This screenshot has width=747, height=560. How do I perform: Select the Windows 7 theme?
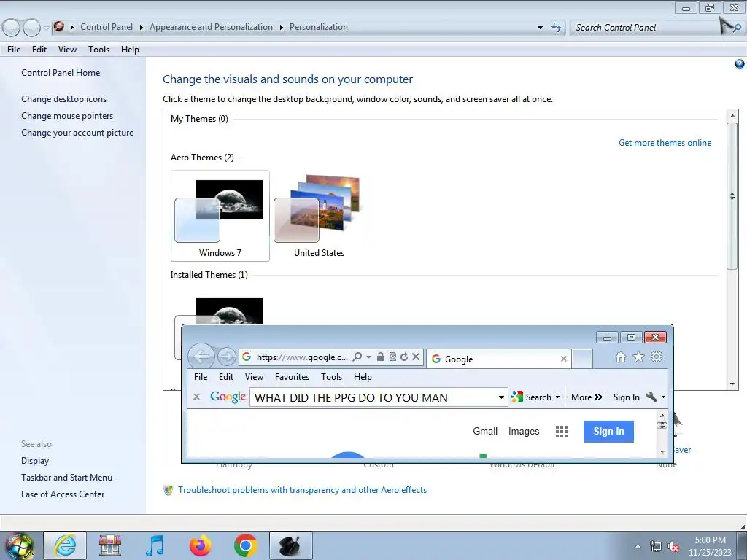[x=220, y=216]
